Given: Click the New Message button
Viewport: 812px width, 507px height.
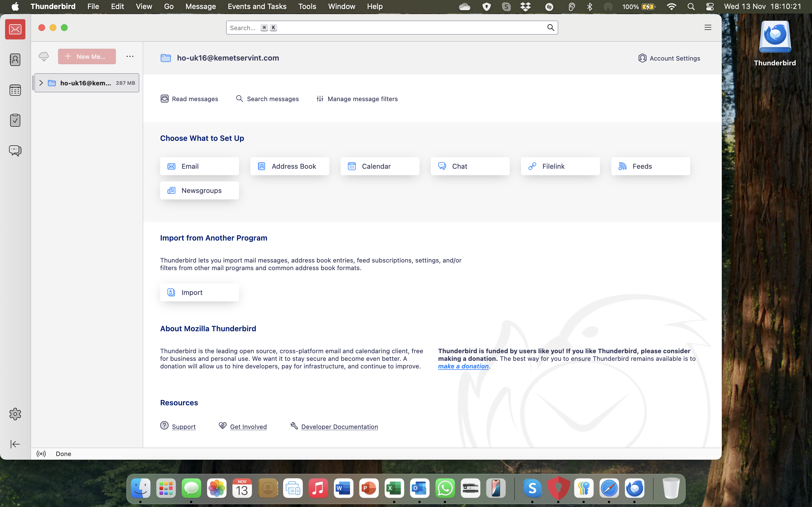Looking at the screenshot, I should point(87,56).
